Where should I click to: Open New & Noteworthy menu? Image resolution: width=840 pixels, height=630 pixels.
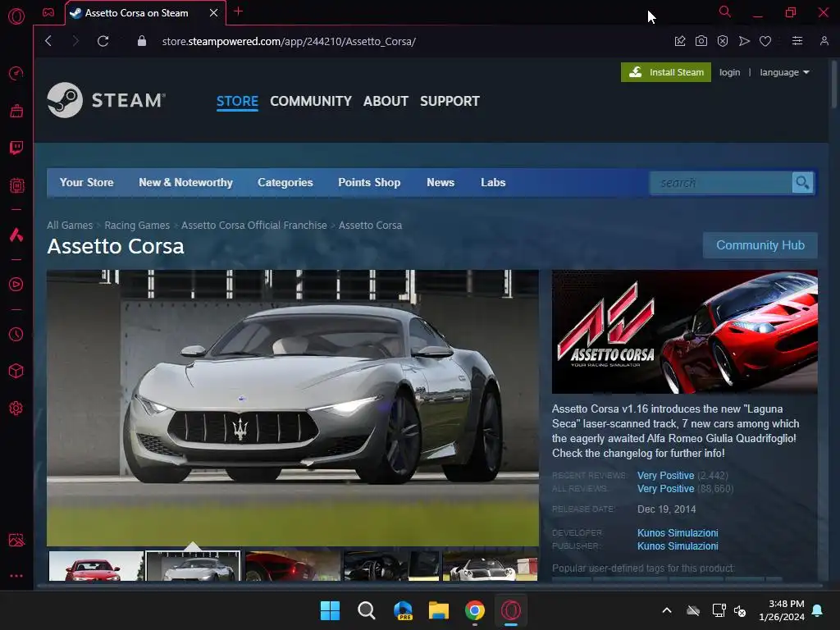coord(186,183)
